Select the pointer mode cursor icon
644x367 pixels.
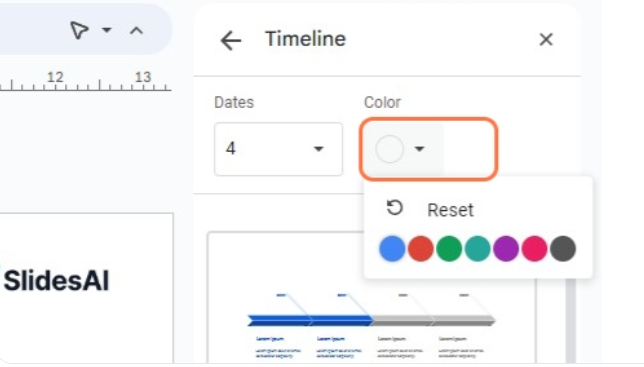(79, 30)
